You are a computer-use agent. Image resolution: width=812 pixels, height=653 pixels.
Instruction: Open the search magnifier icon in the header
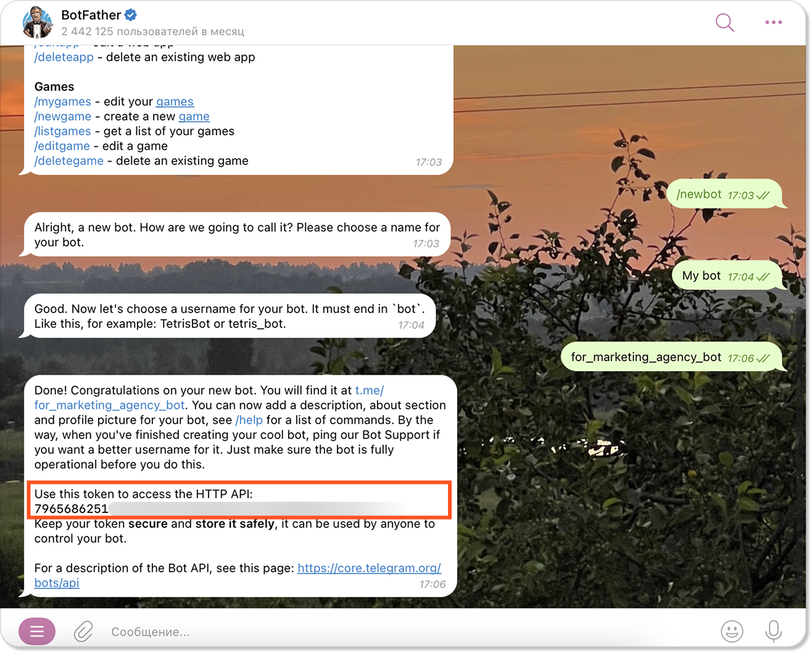tap(724, 22)
